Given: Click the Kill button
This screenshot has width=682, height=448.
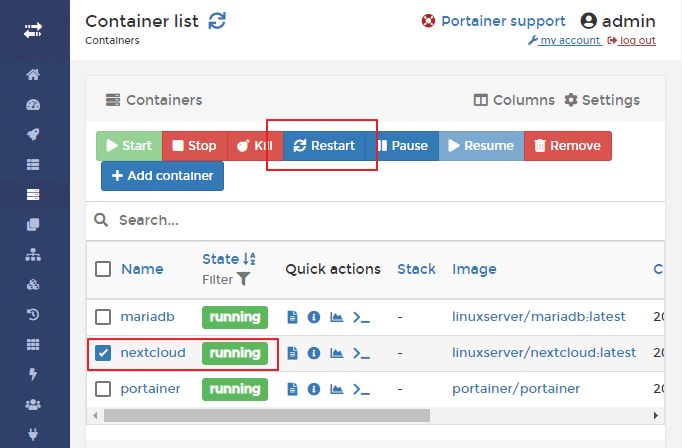Looking at the screenshot, I should 255,146.
